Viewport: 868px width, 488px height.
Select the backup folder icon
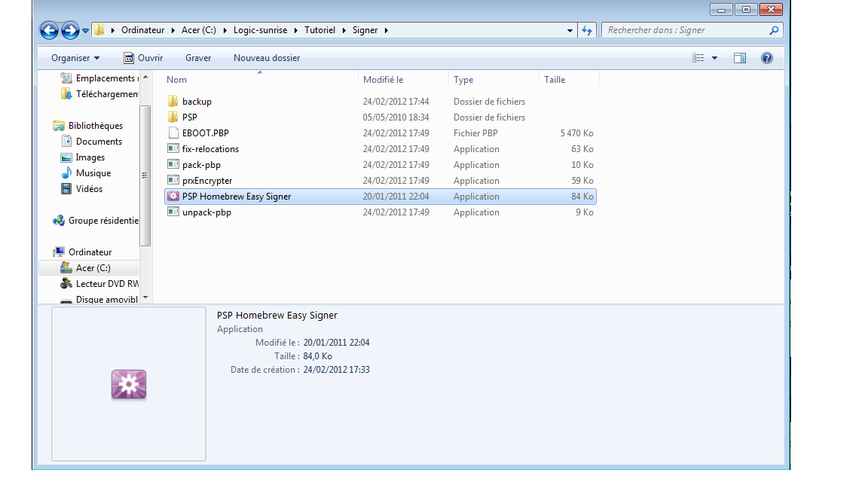click(173, 101)
